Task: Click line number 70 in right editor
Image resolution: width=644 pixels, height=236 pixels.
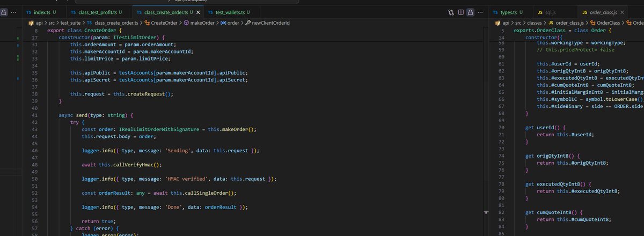Action: click(x=501, y=128)
